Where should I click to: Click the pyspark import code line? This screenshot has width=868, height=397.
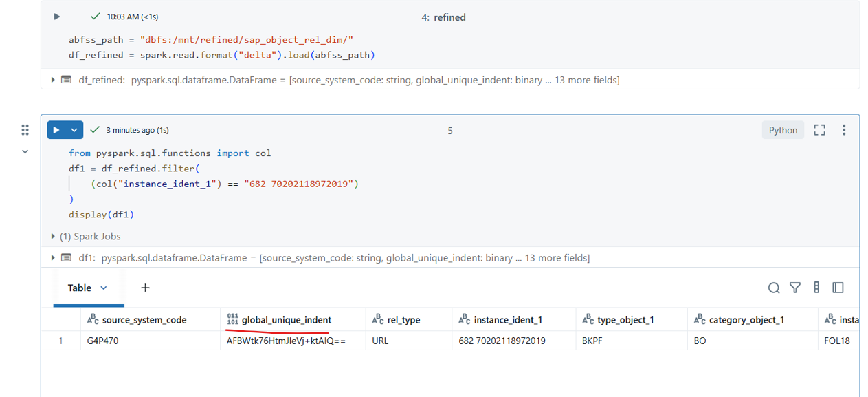(170, 153)
